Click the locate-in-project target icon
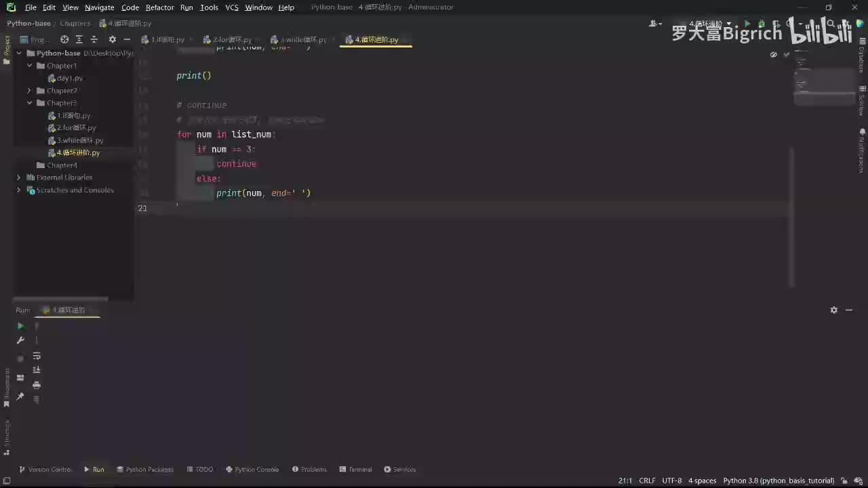Viewport: 868px width, 488px height. tap(64, 39)
